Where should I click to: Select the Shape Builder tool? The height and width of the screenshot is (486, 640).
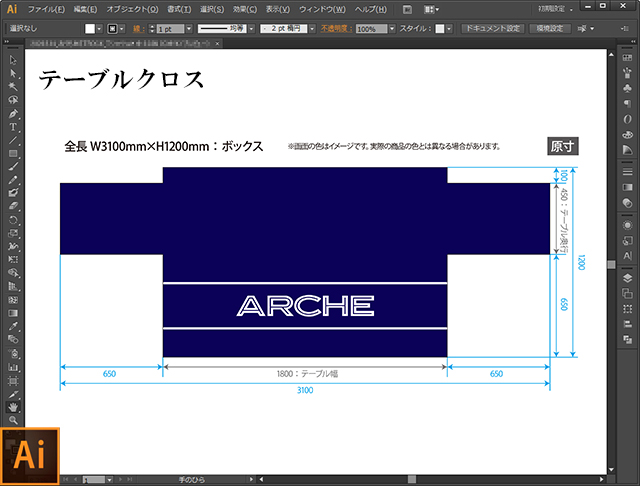tap(13, 273)
